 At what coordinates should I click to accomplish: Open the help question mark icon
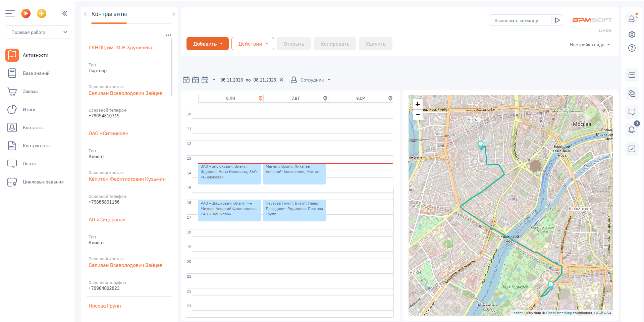click(632, 48)
